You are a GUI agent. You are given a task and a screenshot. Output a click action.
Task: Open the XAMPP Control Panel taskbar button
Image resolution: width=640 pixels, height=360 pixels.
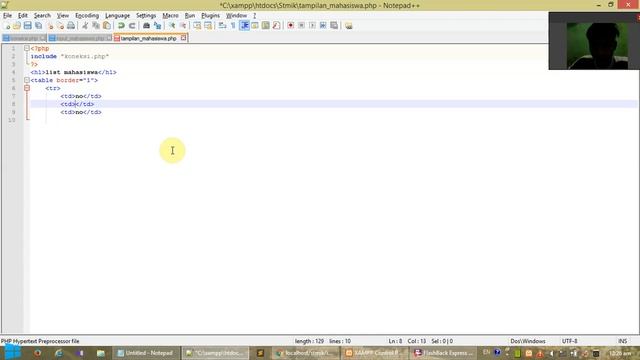[376, 353]
